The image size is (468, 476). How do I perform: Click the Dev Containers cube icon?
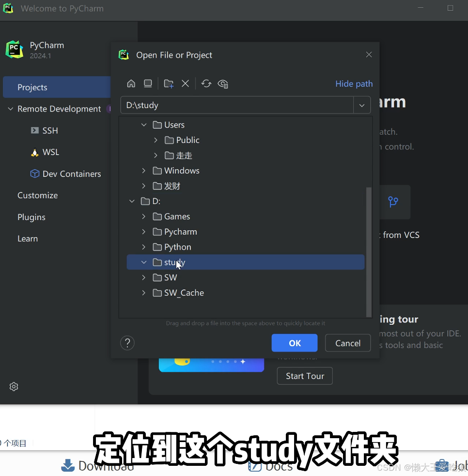click(x=34, y=174)
